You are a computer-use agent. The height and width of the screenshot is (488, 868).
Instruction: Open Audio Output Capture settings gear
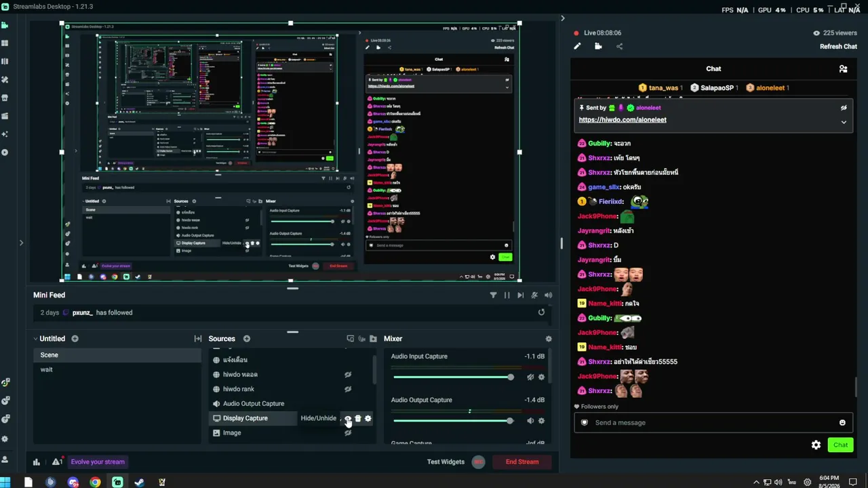pyautogui.click(x=541, y=421)
